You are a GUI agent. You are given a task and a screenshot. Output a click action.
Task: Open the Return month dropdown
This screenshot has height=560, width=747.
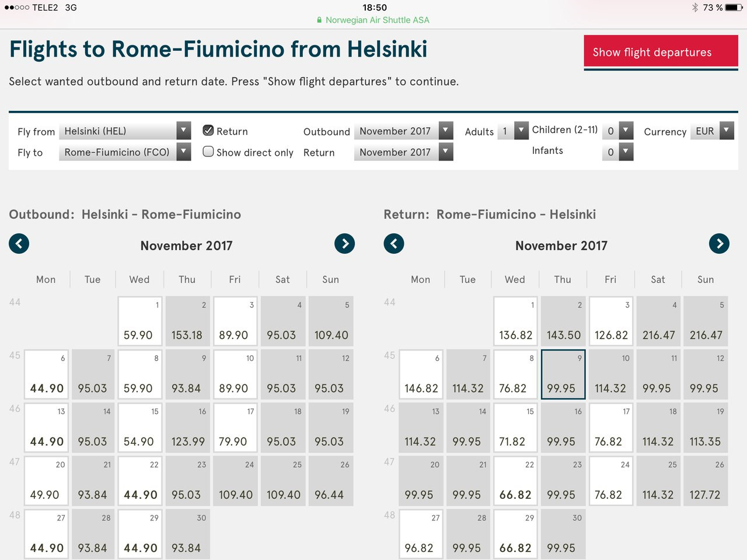point(404,152)
